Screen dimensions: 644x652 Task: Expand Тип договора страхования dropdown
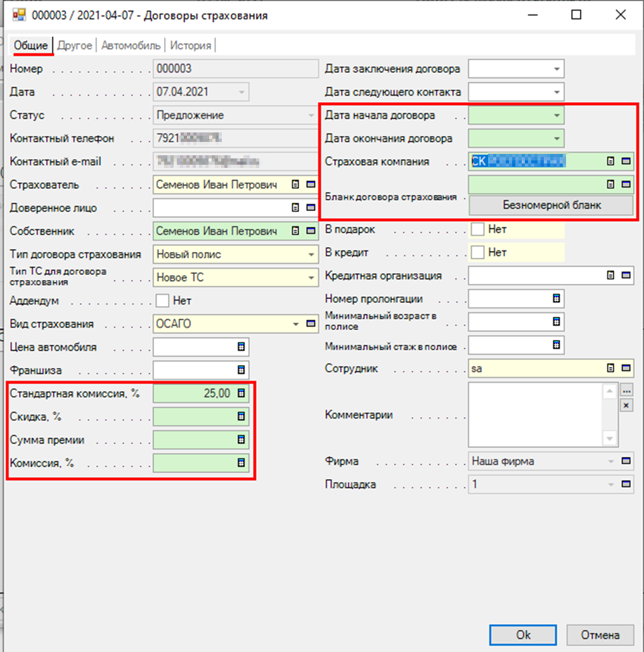tap(311, 255)
